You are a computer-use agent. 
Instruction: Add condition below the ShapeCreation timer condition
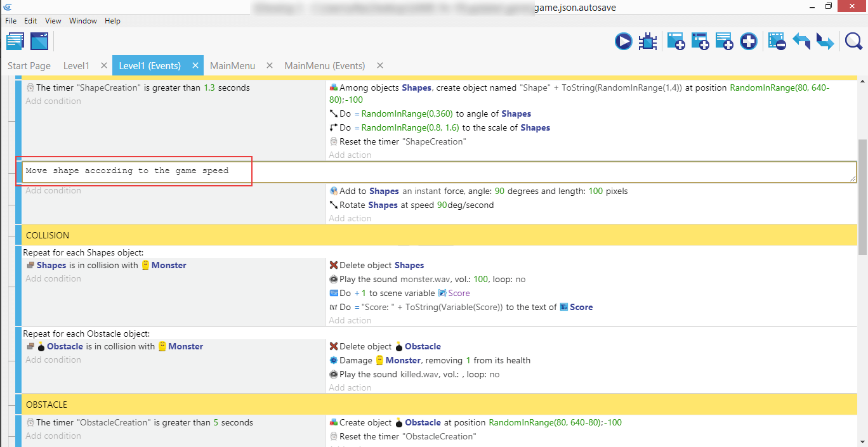coord(53,101)
